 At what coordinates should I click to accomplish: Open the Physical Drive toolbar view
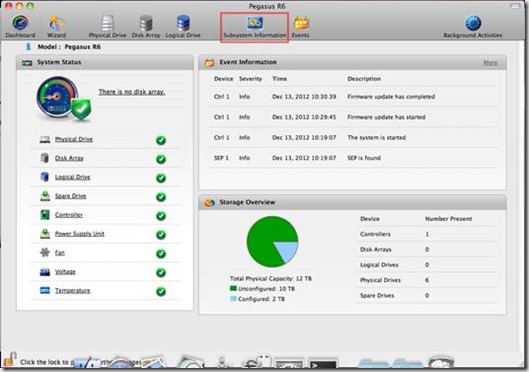pyautogui.click(x=107, y=26)
